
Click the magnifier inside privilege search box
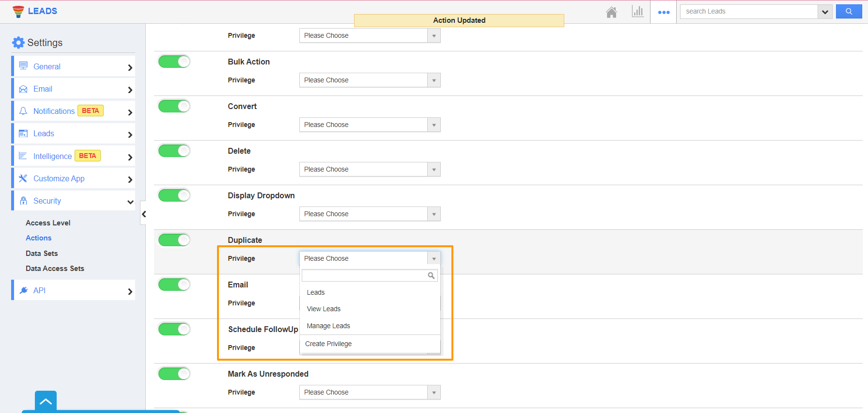click(x=431, y=275)
